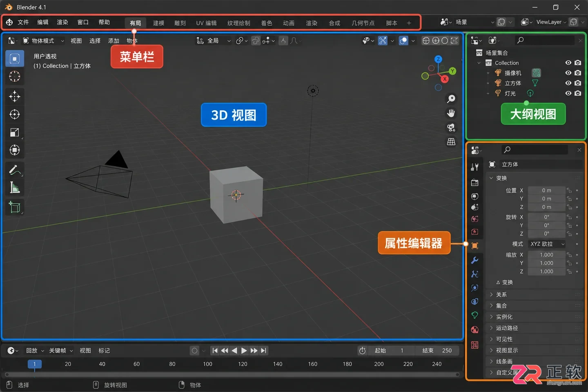Open the 编辑 menu

coord(43,22)
